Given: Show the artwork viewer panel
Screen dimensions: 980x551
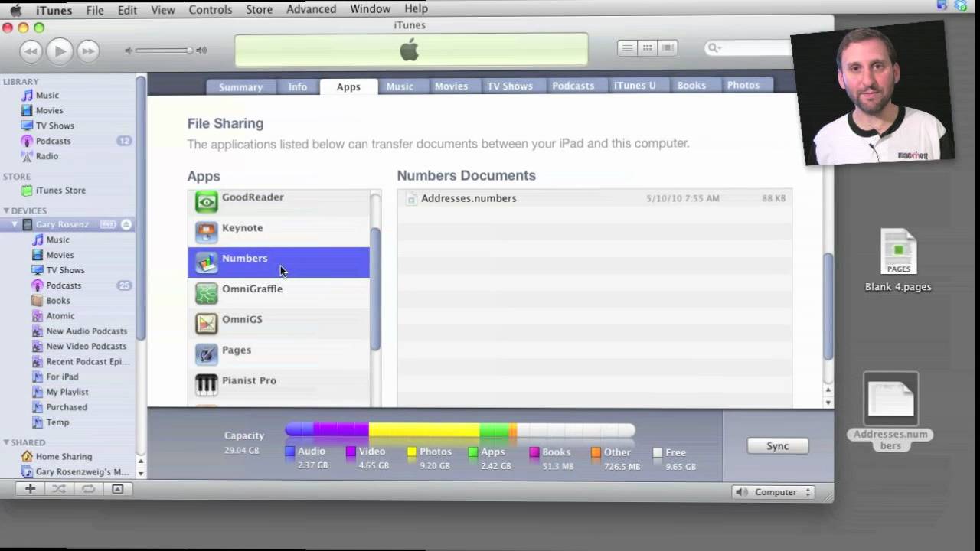Looking at the screenshot, I should pyautogui.click(x=117, y=488).
